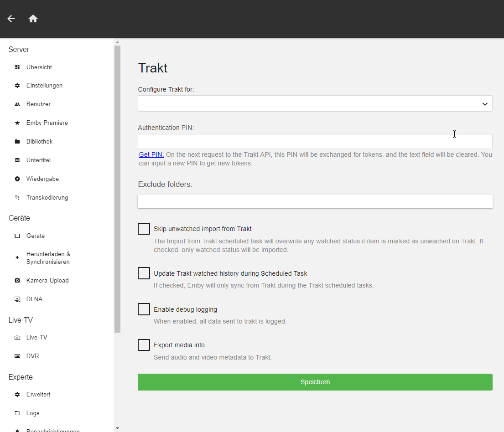Image resolution: width=504 pixels, height=432 pixels.
Task: Enable debug logging checkbox
Action: tap(144, 309)
